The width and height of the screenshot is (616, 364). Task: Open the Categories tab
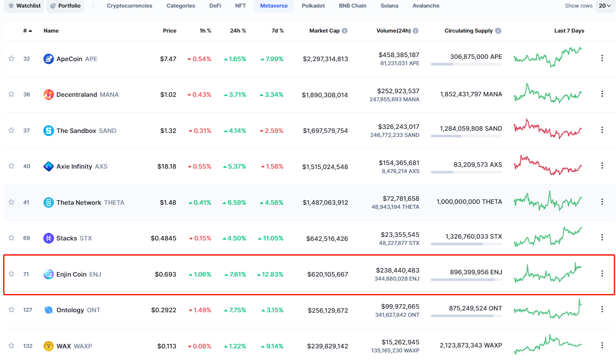(181, 6)
